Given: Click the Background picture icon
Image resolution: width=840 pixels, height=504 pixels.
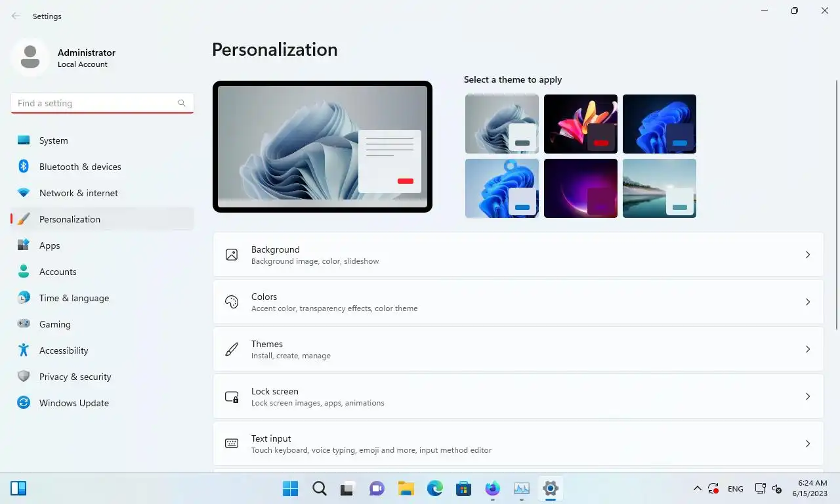Looking at the screenshot, I should (232, 255).
